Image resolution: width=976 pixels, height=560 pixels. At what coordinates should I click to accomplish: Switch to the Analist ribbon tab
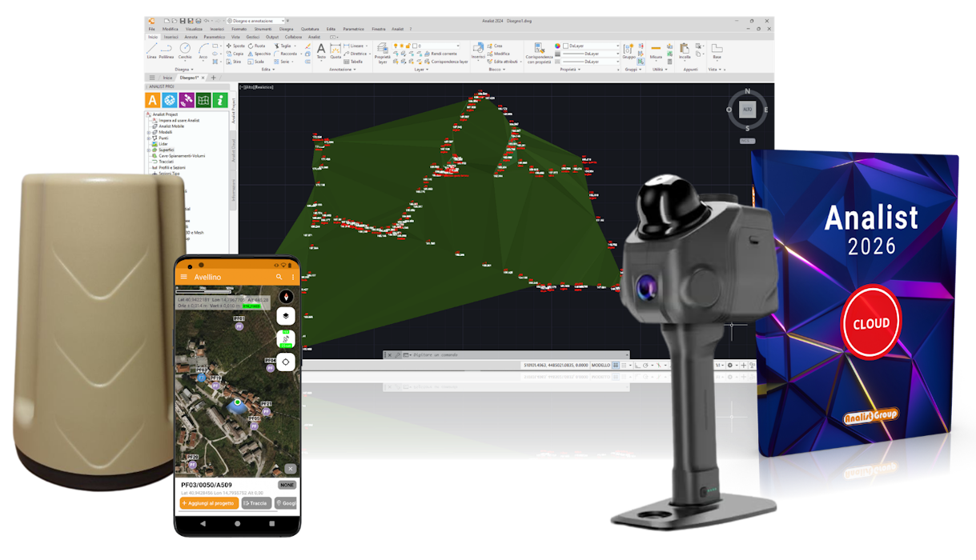pyautogui.click(x=315, y=37)
